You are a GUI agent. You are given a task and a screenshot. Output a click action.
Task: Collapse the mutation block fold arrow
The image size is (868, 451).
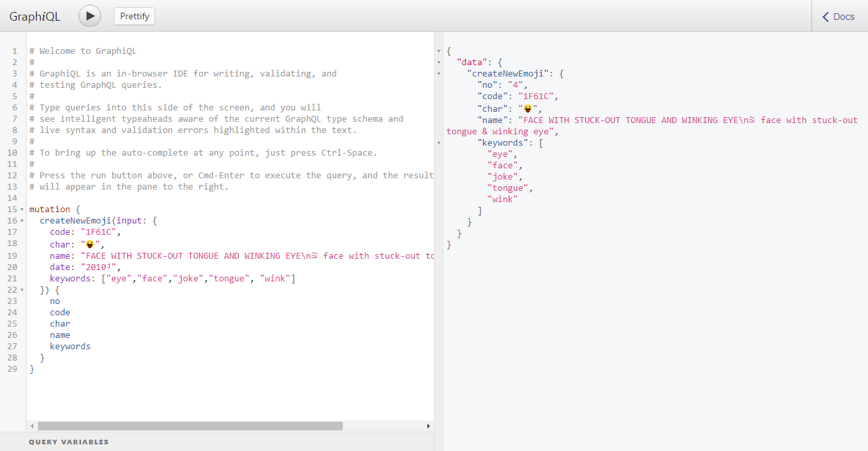pos(22,210)
